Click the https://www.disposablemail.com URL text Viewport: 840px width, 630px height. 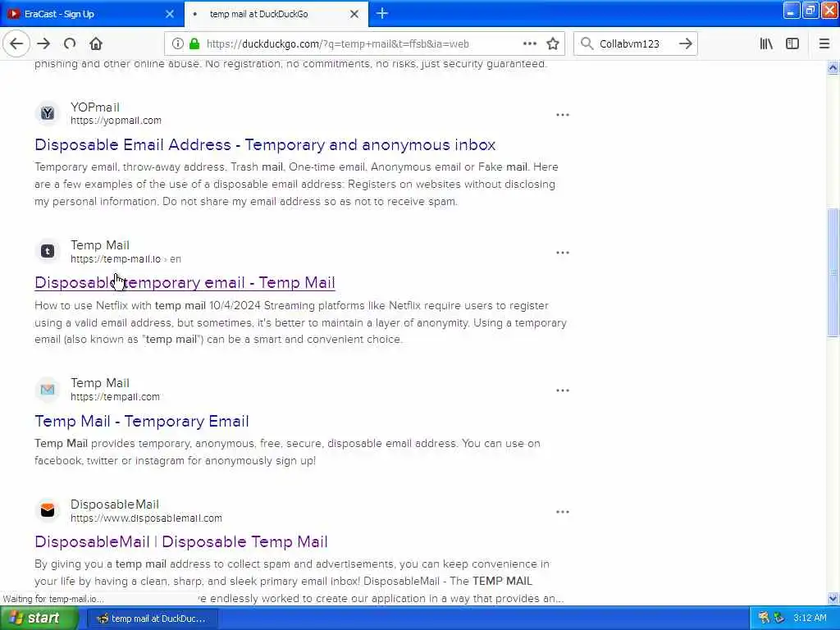tap(146, 518)
